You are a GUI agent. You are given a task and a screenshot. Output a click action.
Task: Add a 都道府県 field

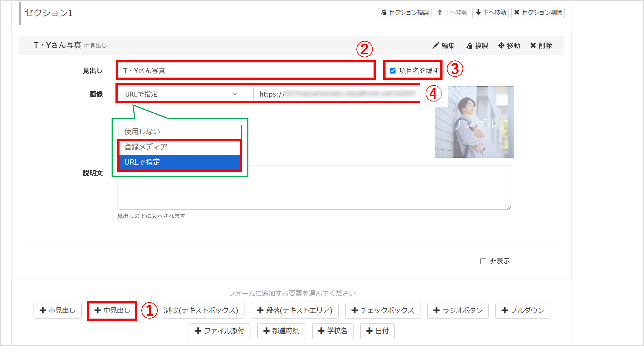281,331
